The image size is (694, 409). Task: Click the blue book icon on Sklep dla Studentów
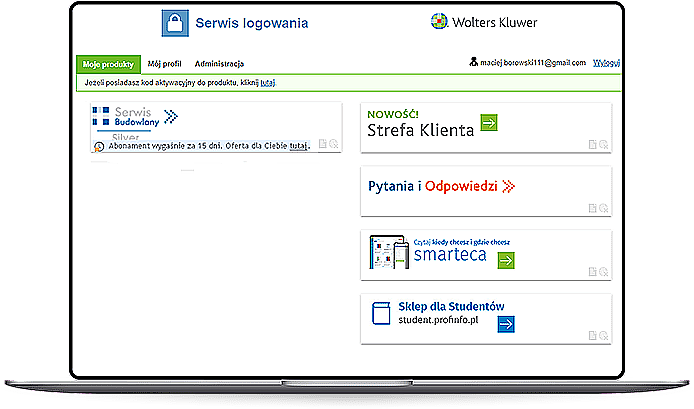click(x=381, y=313)
